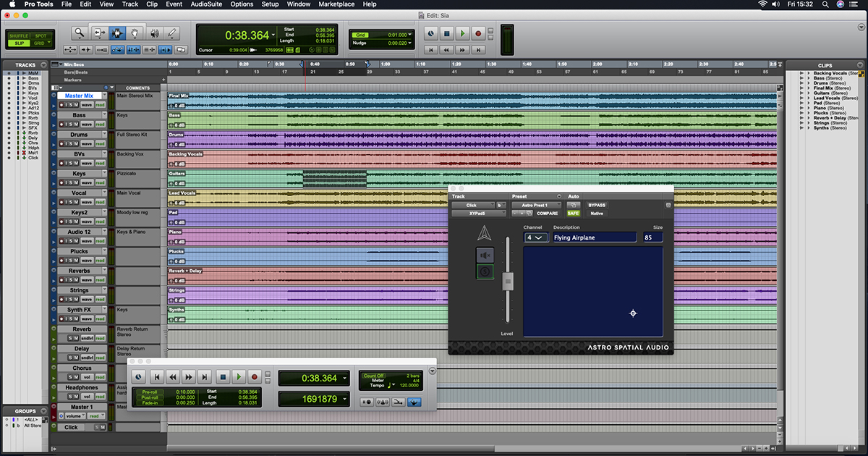
Task: Start playback from main toolbar transport
Action: pos(462,33)
